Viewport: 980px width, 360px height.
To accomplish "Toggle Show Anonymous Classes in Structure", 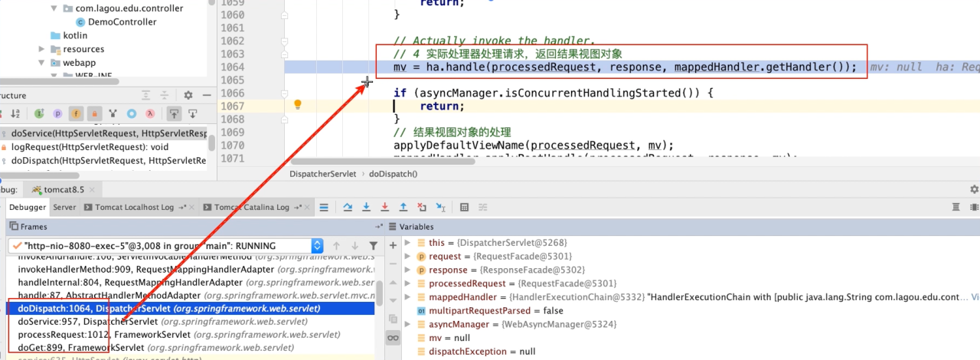I will [x=132, y=114].
